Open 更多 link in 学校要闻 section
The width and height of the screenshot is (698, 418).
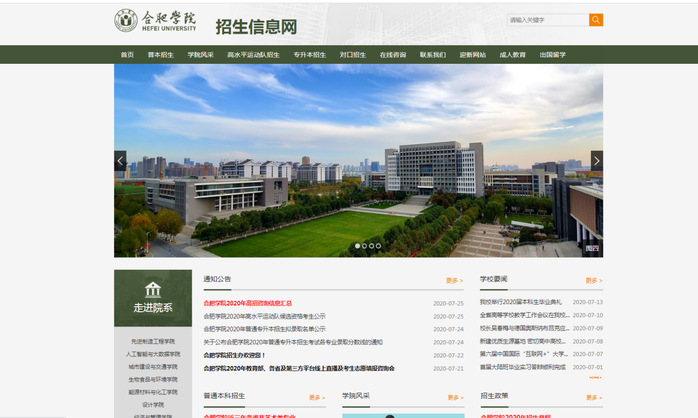coord(594,281)
